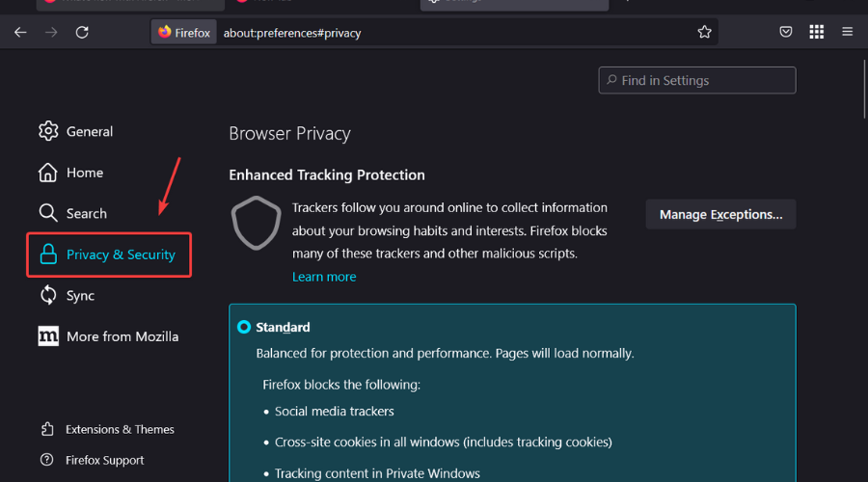Select Privacy & Security category
868x482 pixels.
coord(108,254)
